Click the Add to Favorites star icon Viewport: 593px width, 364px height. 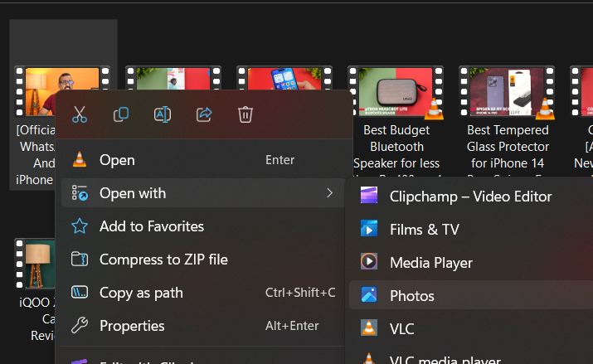80,226
